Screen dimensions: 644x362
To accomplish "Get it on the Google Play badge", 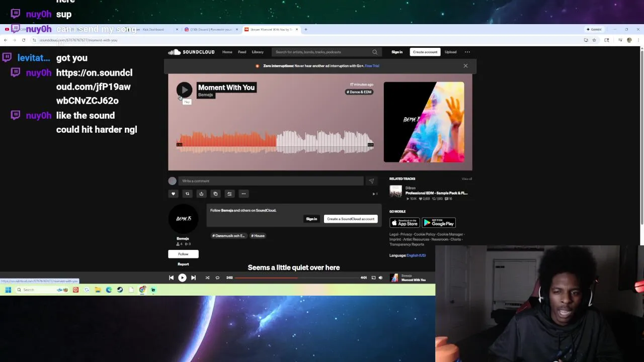I will click(x=439, y=223).
